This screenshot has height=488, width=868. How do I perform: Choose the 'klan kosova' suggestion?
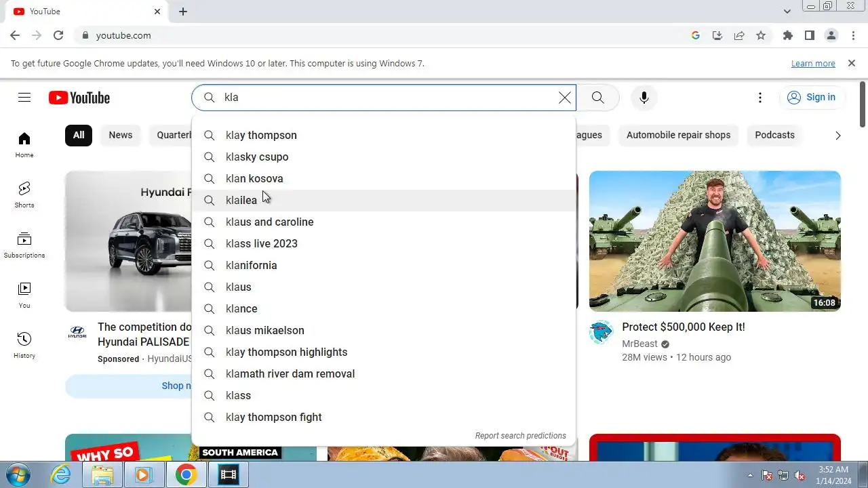[x=384, y=178]
